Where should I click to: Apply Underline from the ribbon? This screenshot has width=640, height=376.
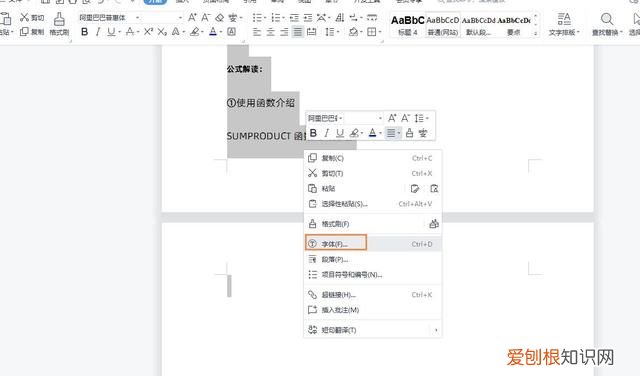coord(111,32)
